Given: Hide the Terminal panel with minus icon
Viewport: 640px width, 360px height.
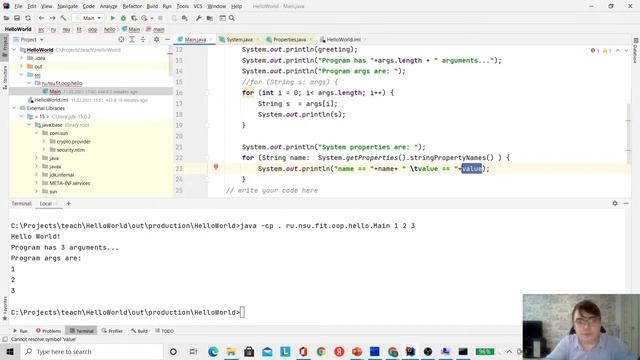Looking at the screenshot, I should [626, 203].
